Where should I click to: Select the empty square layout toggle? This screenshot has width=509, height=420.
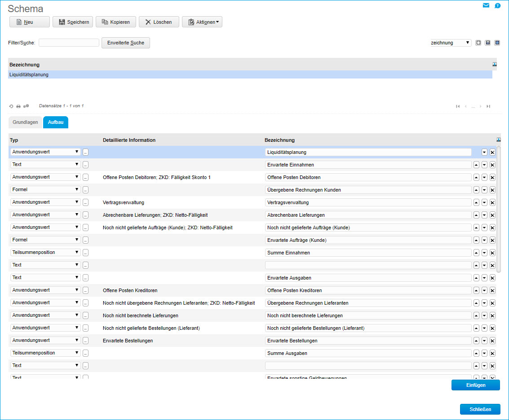tap(478, 43)
